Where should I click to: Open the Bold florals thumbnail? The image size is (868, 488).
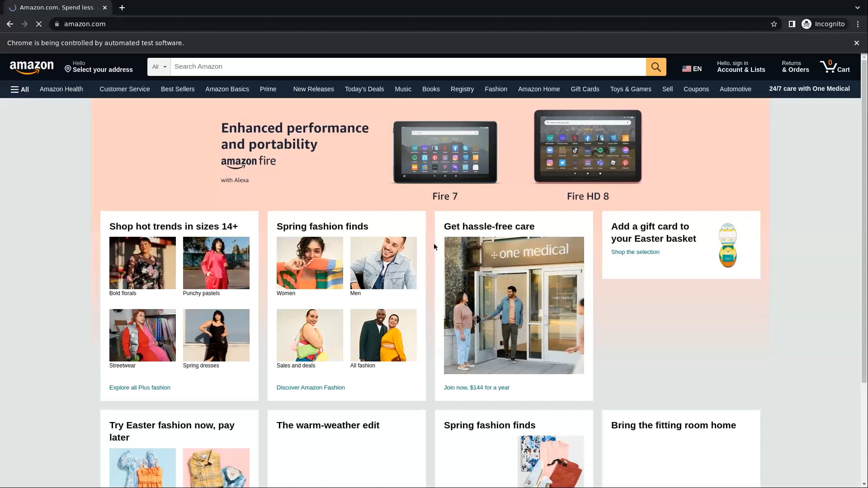[142, 263]
